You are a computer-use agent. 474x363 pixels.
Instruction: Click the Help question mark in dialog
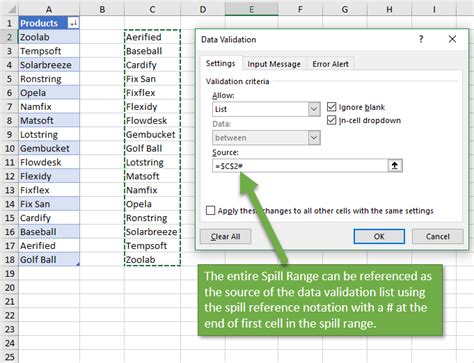(421, 39)
